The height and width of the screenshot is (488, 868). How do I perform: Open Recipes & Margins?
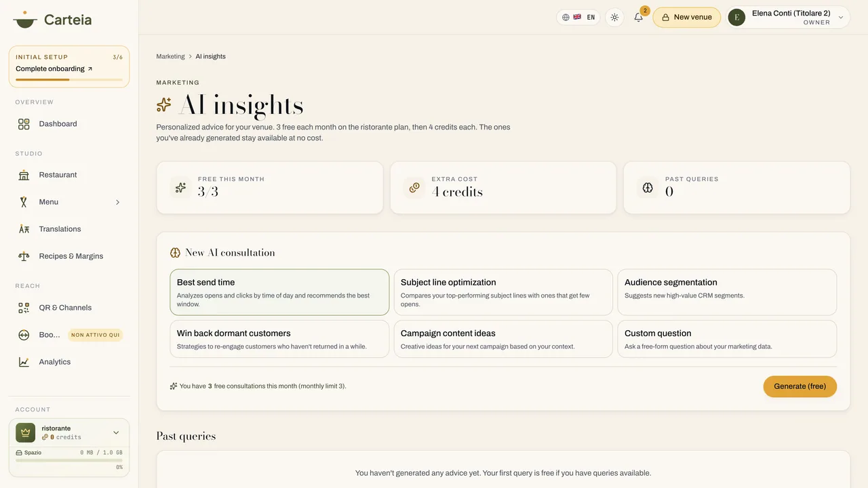tap(69, 256)
